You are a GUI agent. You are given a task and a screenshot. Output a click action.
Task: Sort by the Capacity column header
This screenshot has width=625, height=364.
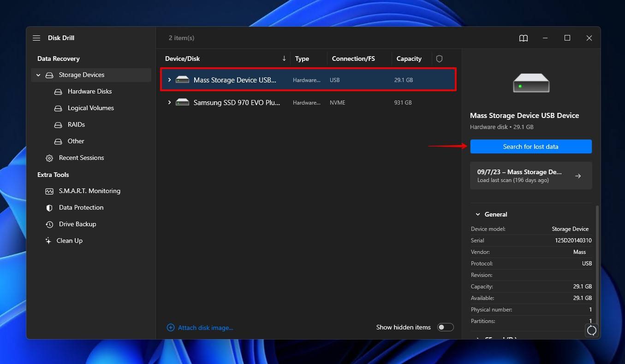[x=409, y=59]
